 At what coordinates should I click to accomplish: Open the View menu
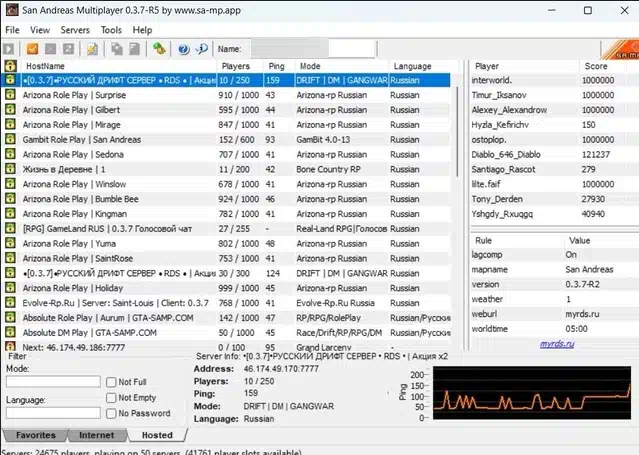[x=40, y=30]
